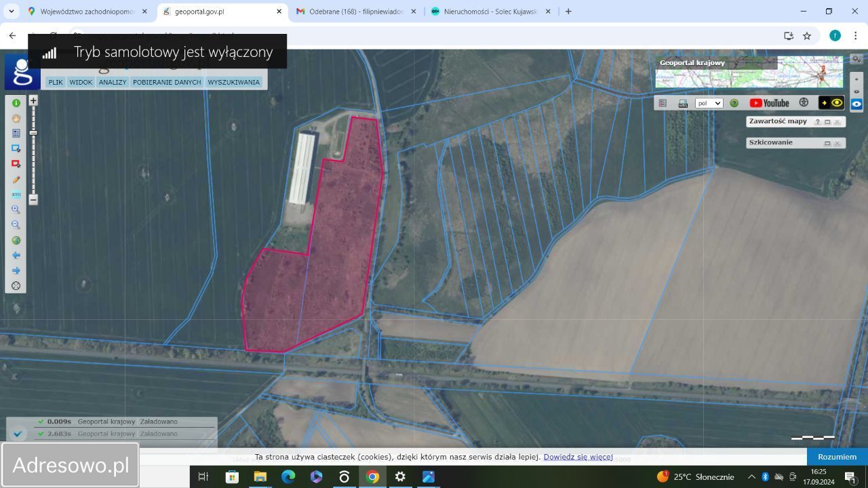Select the pan hand tool
The height and width of the screenshot is (488, 868).
[x=16, y=118]
